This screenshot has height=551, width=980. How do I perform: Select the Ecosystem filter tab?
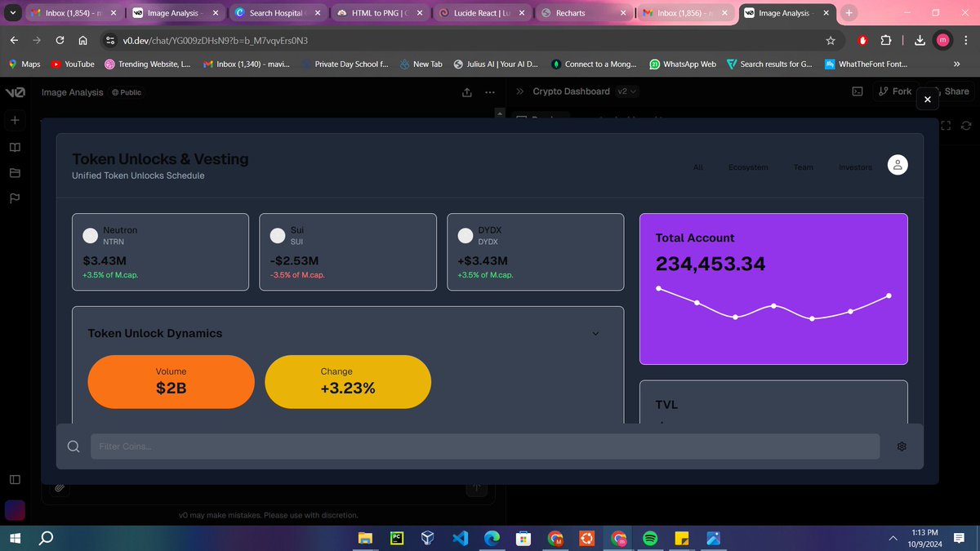click(x=748, y=167)
